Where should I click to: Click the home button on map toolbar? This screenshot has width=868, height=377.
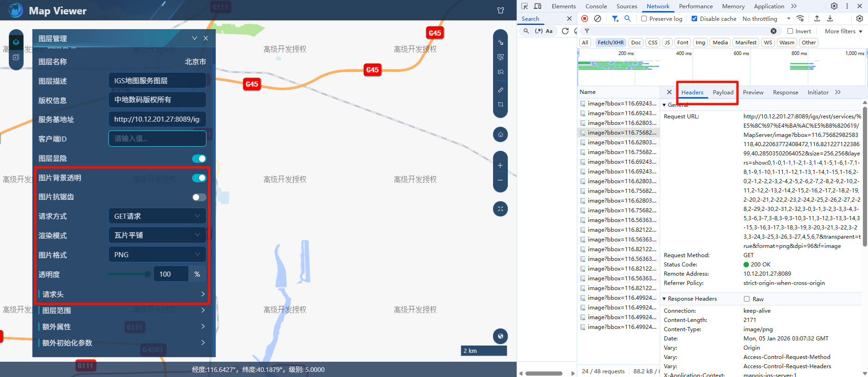coord(500,135)
